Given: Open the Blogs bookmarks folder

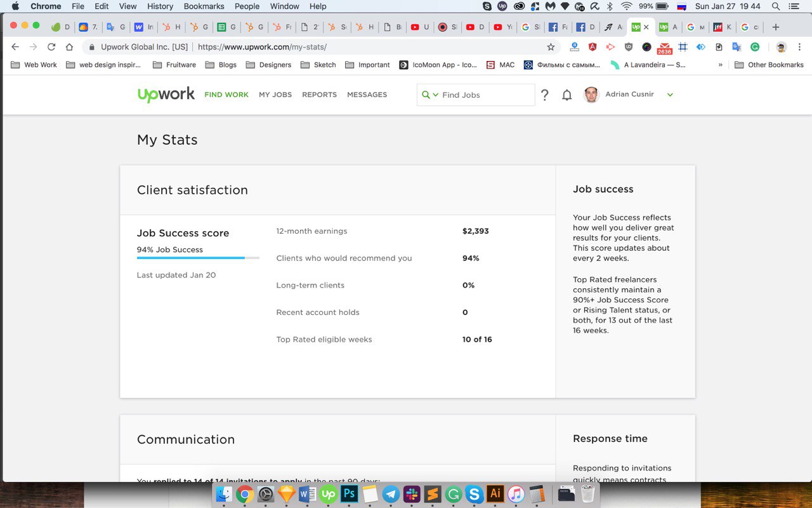Looking at the screenshot, I should coord(221,65).
